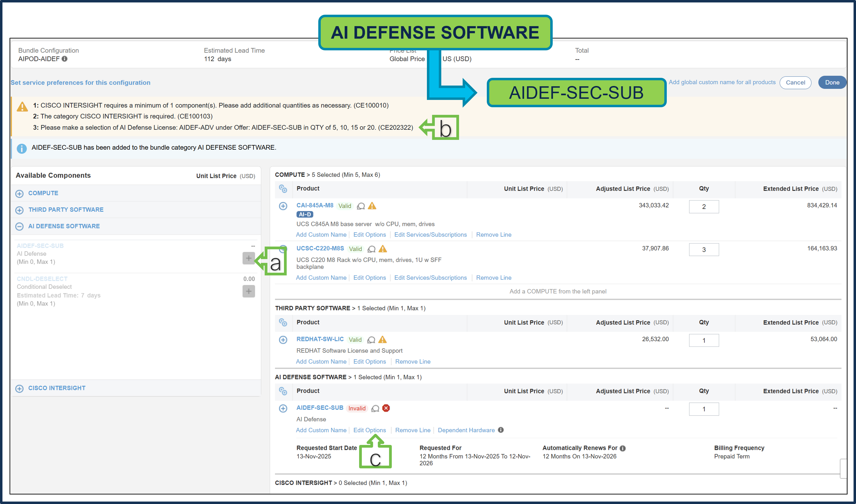The height and width of the screenshot is (504, 856).
Task: Expand the CISCO INTERSIGHT category
Action: click(x=19, y=388)
